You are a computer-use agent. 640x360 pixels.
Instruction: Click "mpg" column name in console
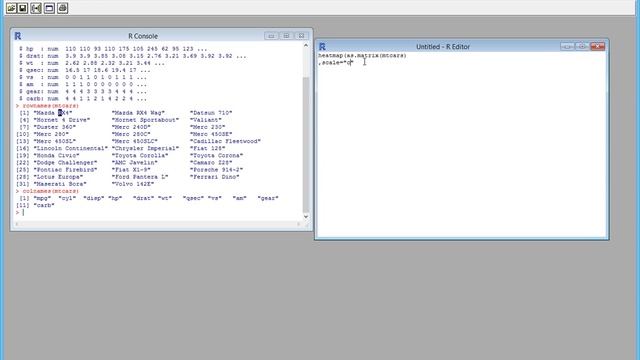click(x=42, y=198)
